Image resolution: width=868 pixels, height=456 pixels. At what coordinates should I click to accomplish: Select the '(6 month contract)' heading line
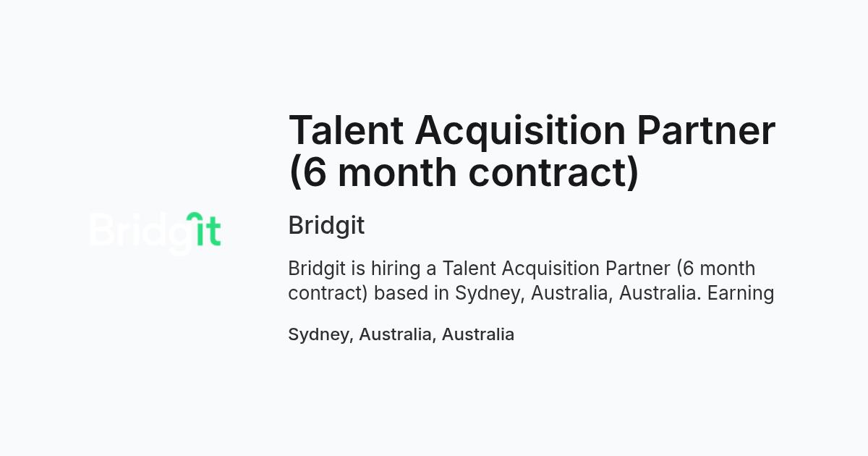pyautogui.click(x=464, y=173)
